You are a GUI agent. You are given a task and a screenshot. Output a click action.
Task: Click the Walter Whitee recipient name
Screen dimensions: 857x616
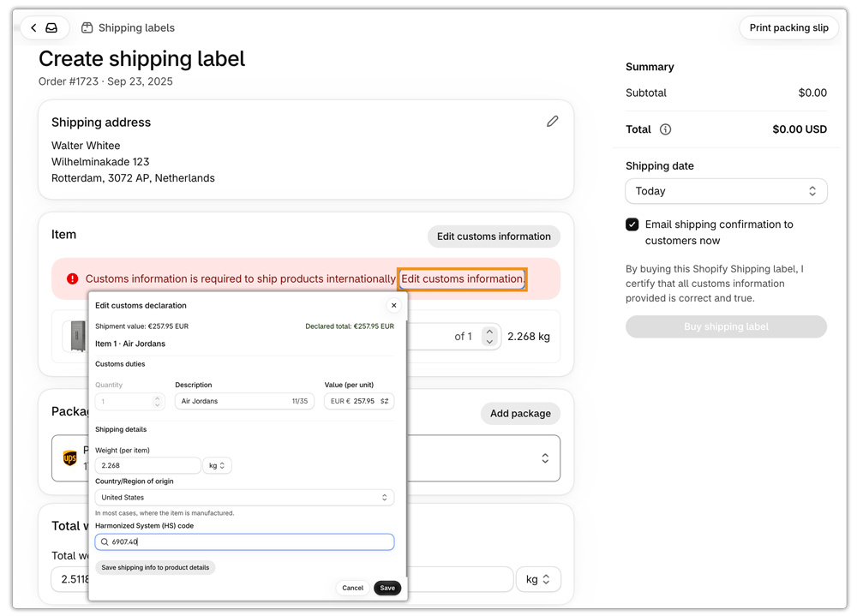click(86, 146)
